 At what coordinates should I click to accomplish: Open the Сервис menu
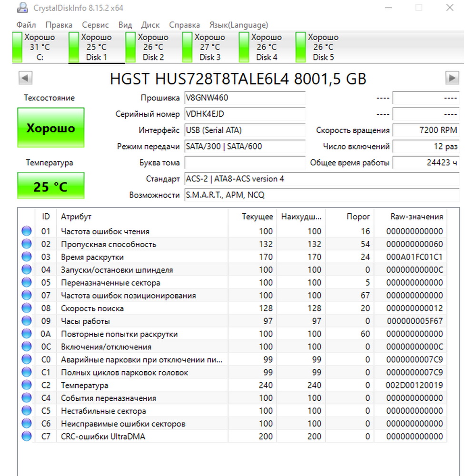95,25
